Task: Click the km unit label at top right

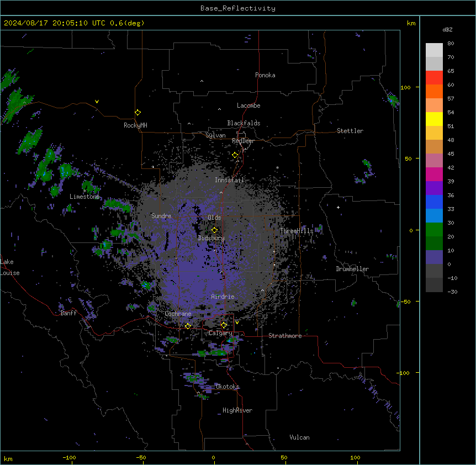Action: pos(411,23)
